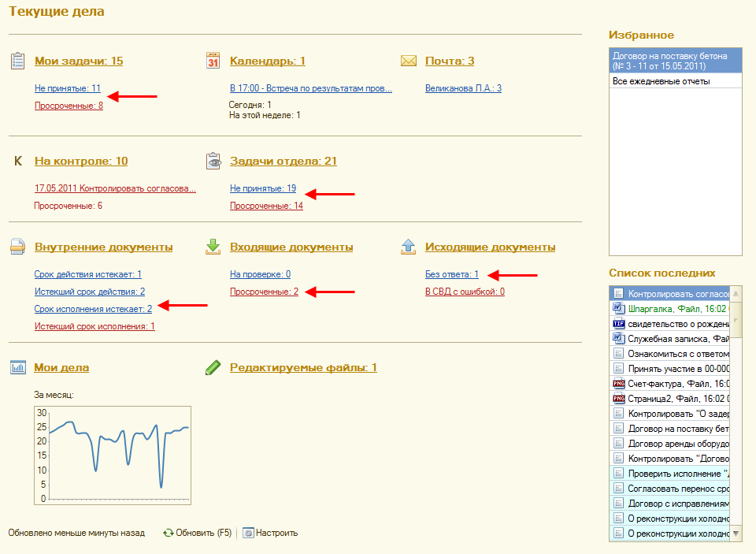
Task: Open the Не принятые: 11 tasks link
Action: (x=68, y=88)
